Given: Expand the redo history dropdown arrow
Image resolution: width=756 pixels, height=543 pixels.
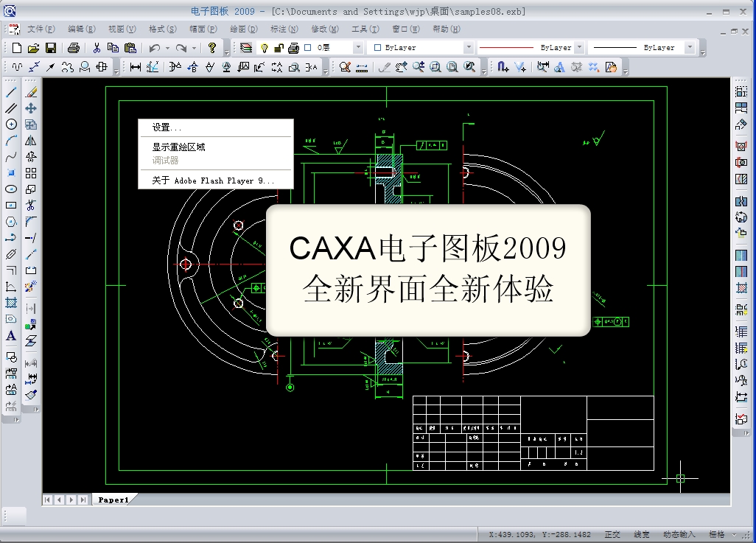Looking at the screenshot, I should [x=194, y=48].
